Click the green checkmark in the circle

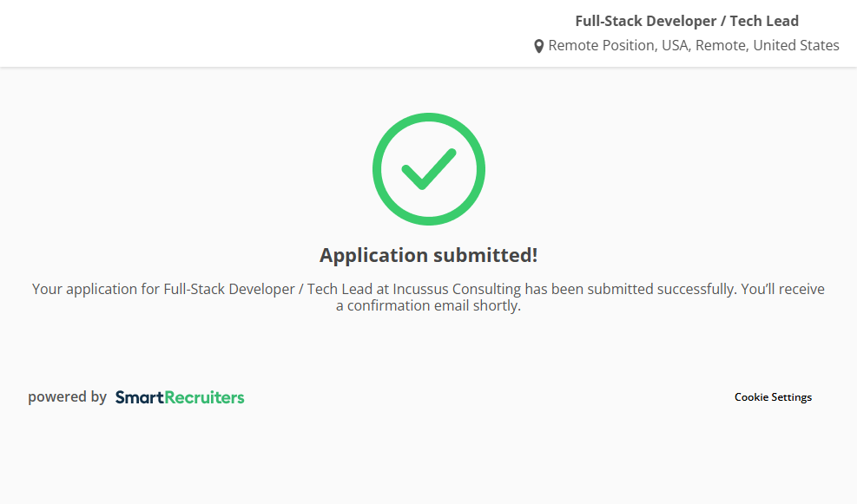[428, 169]
